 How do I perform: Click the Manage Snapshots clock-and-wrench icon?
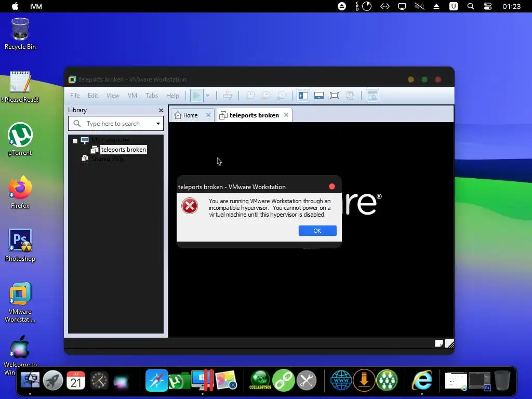tap(281, 96)
